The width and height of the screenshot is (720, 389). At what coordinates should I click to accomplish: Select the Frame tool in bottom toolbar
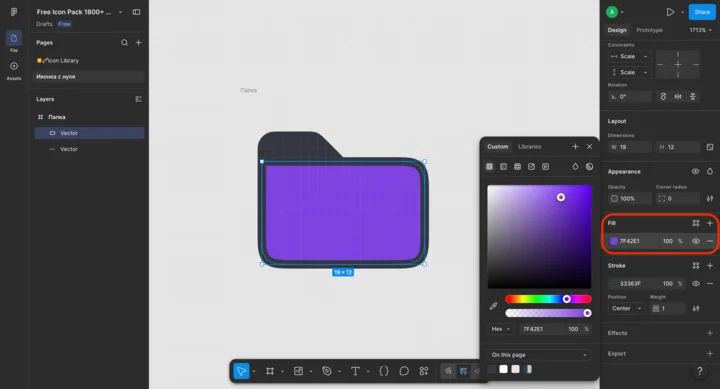click(x=270, y=371)
